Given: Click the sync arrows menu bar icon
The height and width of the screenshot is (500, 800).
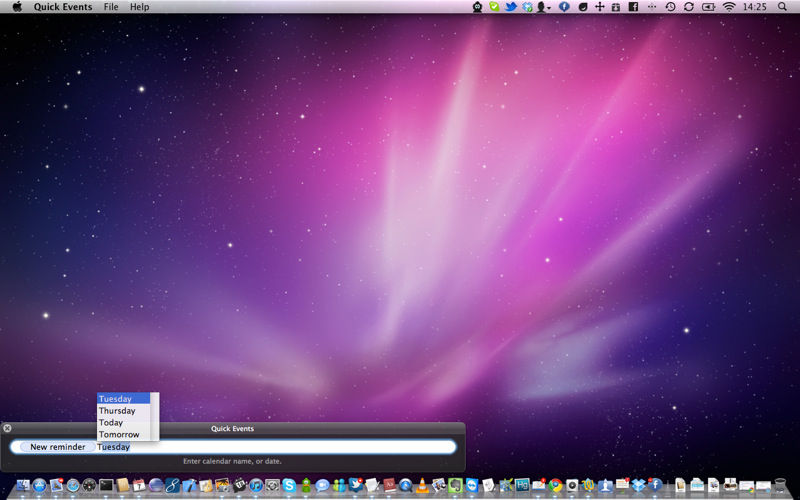Looking at the screenshot, I should 689,7.
